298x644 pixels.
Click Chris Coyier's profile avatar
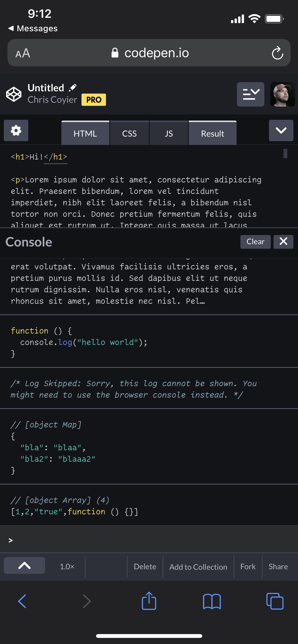pyautogui.click(x=282, y=94)
